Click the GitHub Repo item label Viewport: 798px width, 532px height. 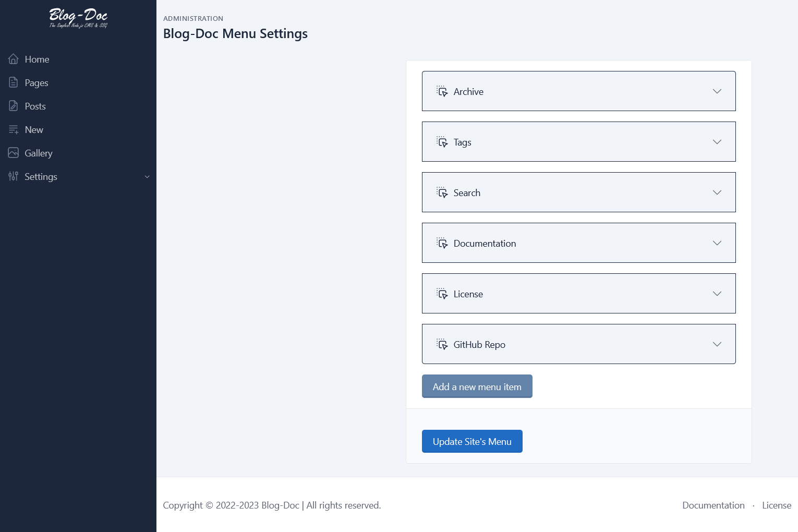pyautogui.click(x=479, y=344)
